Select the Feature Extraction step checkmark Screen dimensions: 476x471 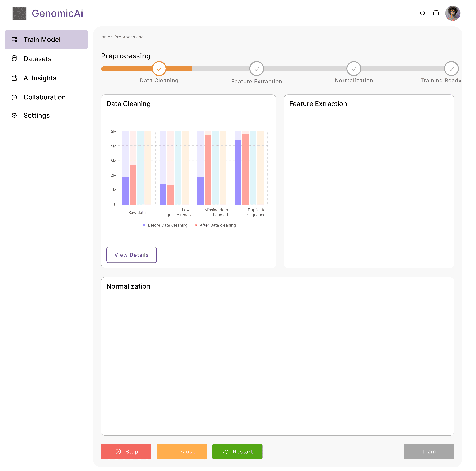point(256,69)
